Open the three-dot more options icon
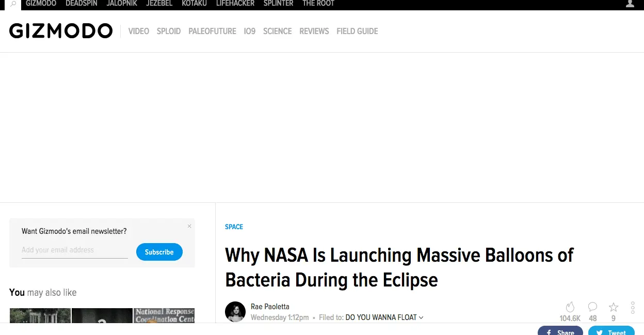The width and height of the screenshot is (644, 335). 633,308
